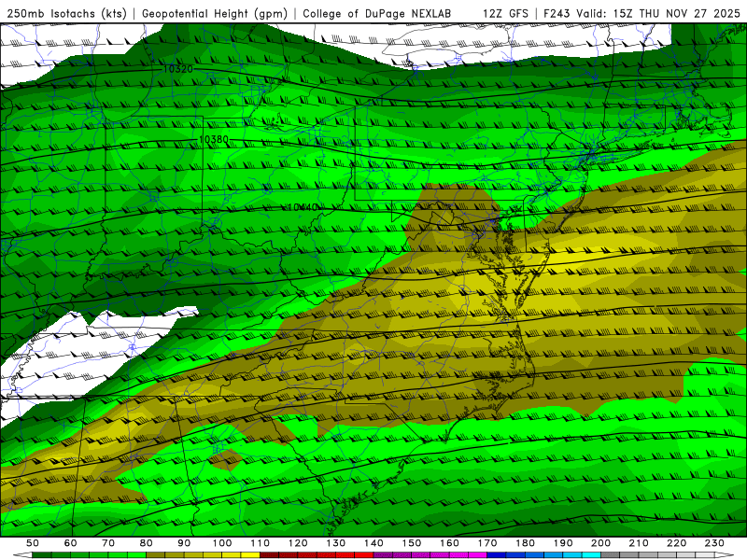Click the darkest green swatch starting the colorbar

click(x=41, y=554)
